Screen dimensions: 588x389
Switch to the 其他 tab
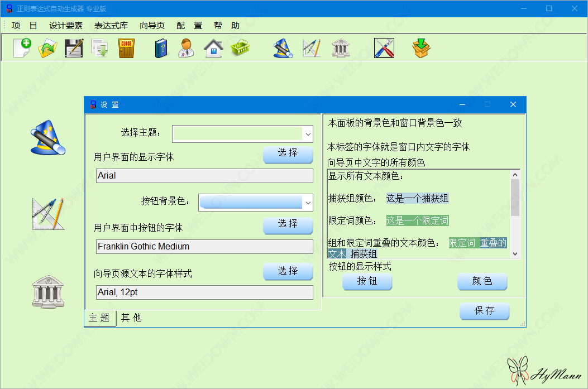point(131,318)
